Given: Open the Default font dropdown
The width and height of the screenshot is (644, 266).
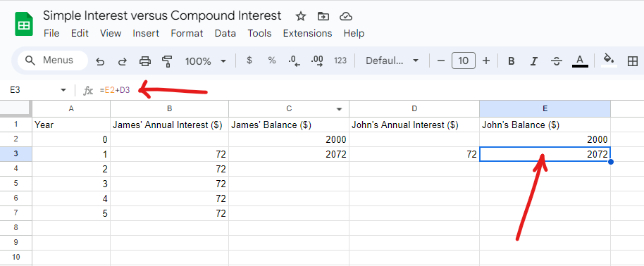Looking at the screenshot, I should pyautogui.click(x=392, y=61).
